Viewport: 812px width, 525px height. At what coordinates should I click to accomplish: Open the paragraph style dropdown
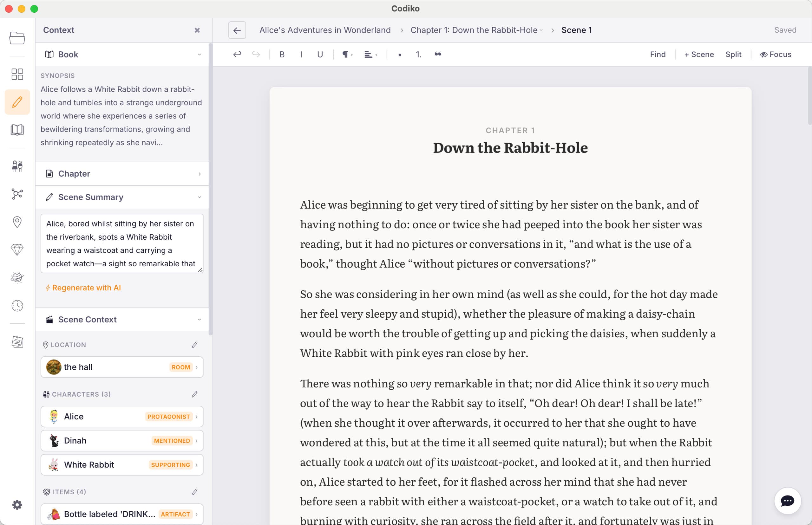click(347, 54)
